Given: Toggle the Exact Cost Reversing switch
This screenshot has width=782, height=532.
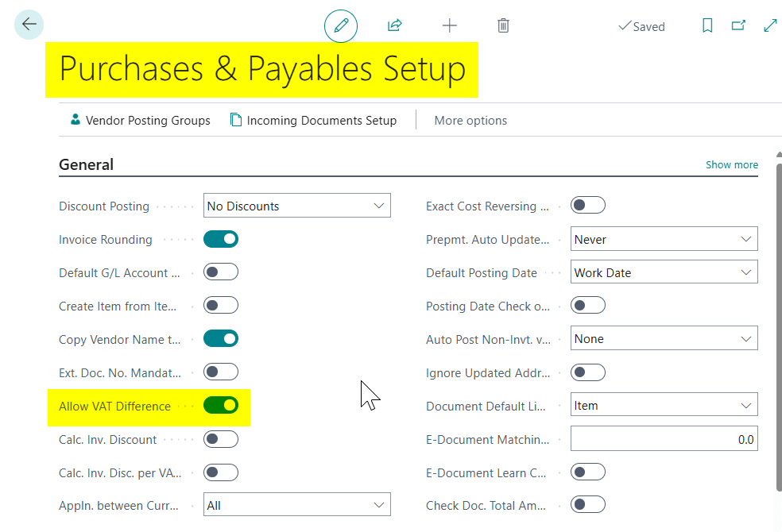Looking at the screenshot, I should pyautogui.click(x=588, y=206).
